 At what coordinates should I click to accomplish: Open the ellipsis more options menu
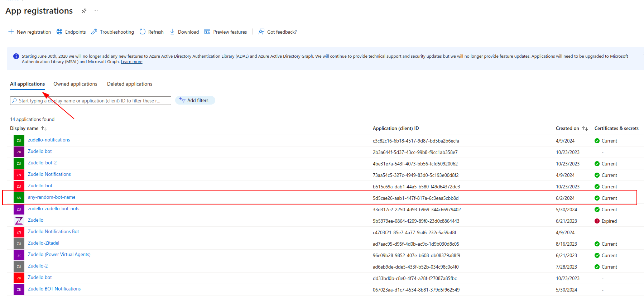pos(96,11)
